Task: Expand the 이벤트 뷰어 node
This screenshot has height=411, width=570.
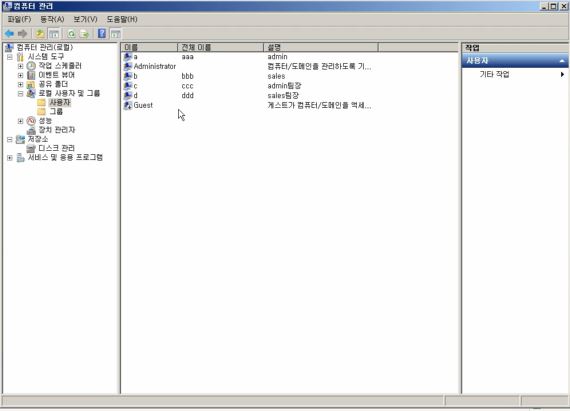Action: click(x=20, y=75)
